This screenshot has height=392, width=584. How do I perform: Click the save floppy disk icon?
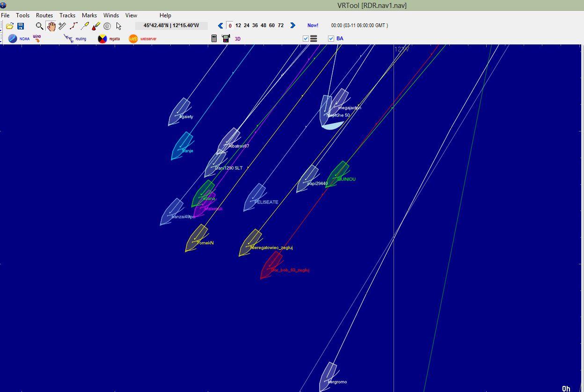click(x=21, y=26)
